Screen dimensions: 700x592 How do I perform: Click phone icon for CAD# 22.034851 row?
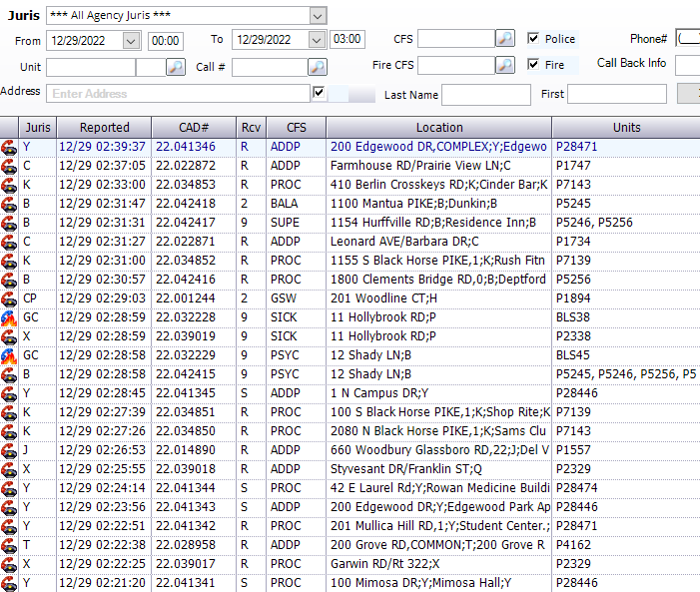click(9, 413)
